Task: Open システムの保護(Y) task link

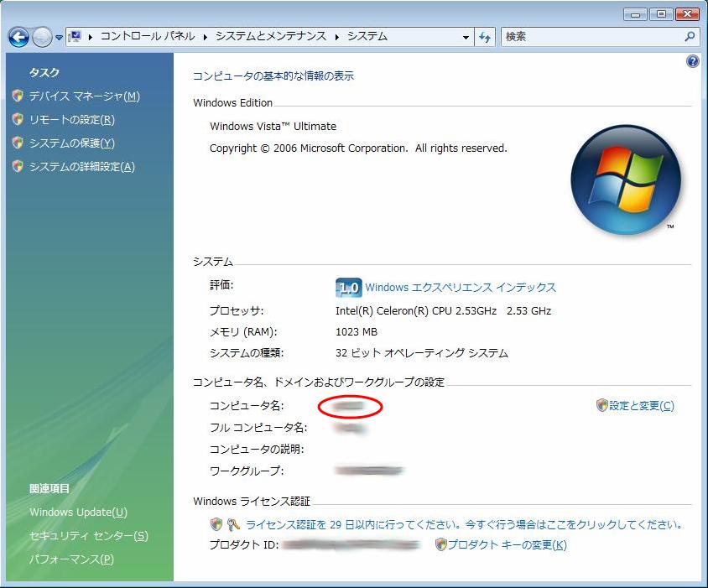Action: 72,143
